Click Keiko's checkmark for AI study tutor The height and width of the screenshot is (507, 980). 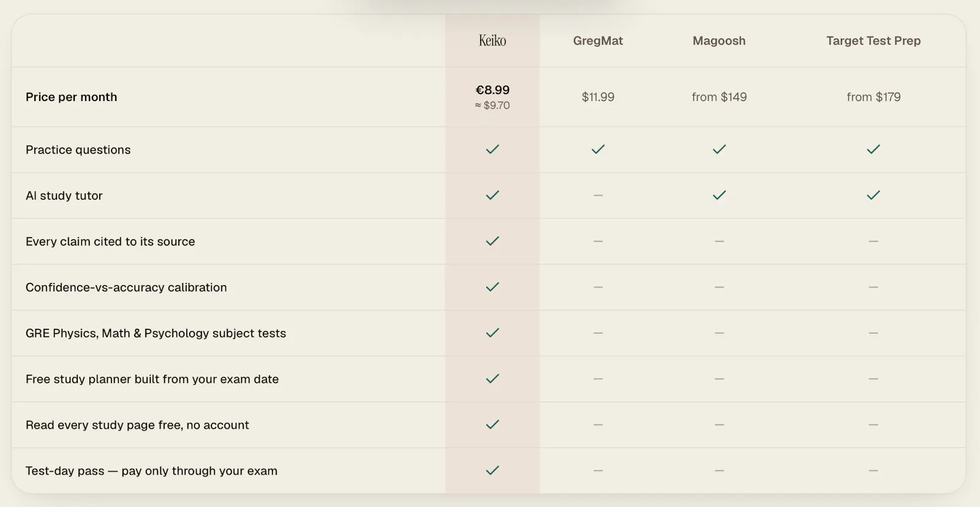tap(492, 195)
